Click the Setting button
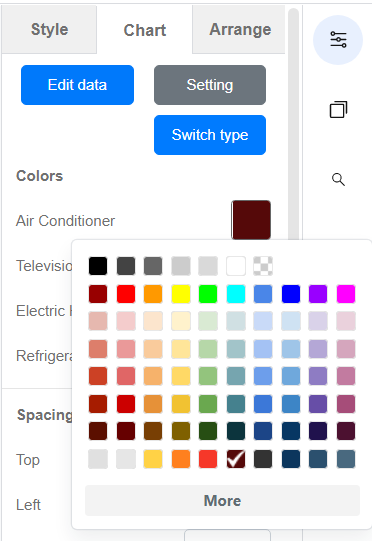The width and height of the screenshot is (372, 541). pos(210,85)
